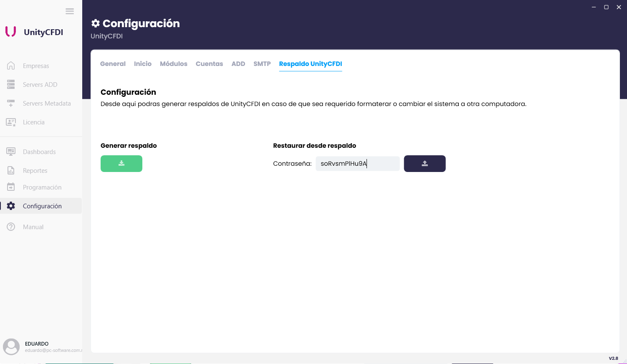627x364 pixels.
Task: Go to Reportes in sidebar
Action: [35, 171]
